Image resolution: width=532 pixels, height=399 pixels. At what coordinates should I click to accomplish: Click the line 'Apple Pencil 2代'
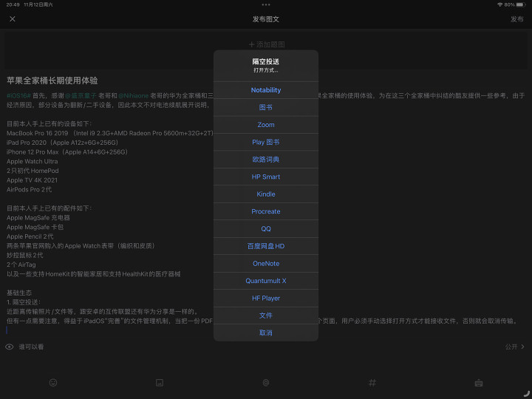(x=30, y=236)
